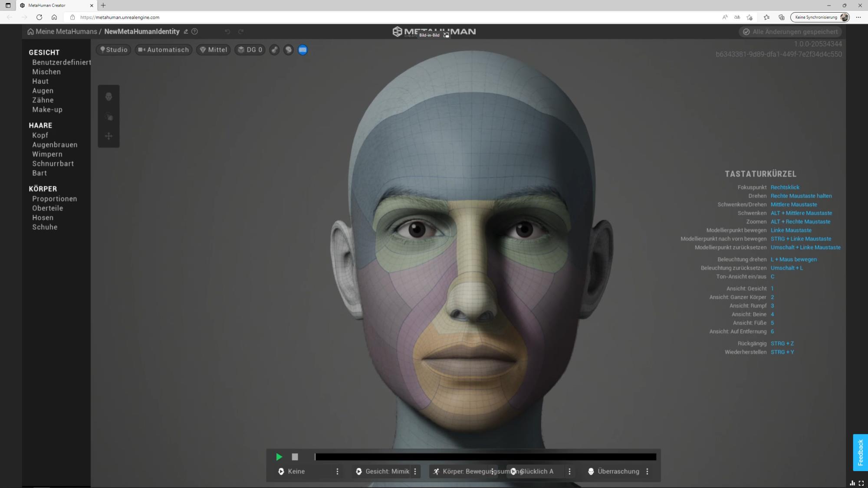Screen dimensions: 868x488
Task: Open the Haut section
Action: tap(40, 82)
